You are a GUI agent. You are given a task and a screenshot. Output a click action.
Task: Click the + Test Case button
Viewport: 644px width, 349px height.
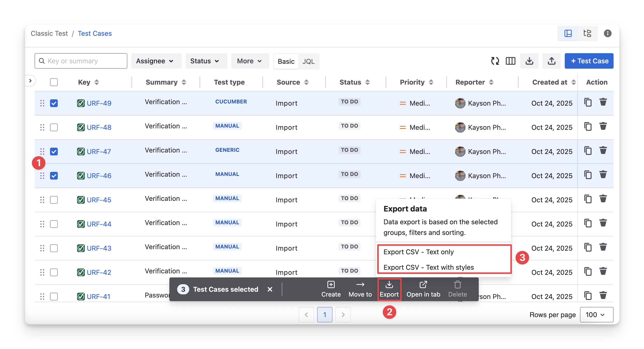tap(589, 61)
